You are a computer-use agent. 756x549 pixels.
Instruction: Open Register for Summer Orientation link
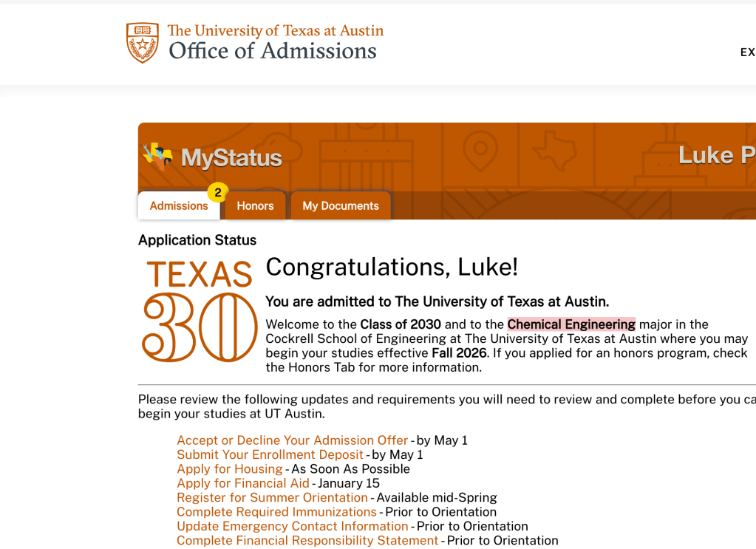coord(272,497)
